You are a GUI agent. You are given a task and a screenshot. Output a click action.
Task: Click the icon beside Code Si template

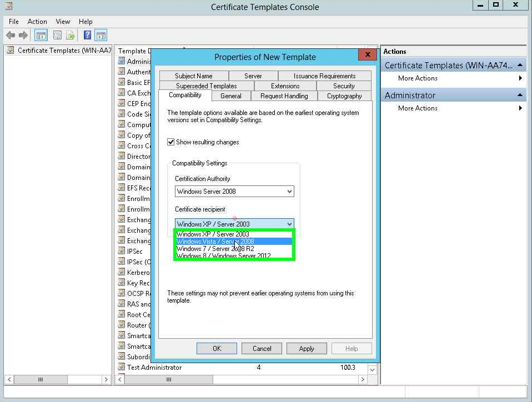(122, 113)
